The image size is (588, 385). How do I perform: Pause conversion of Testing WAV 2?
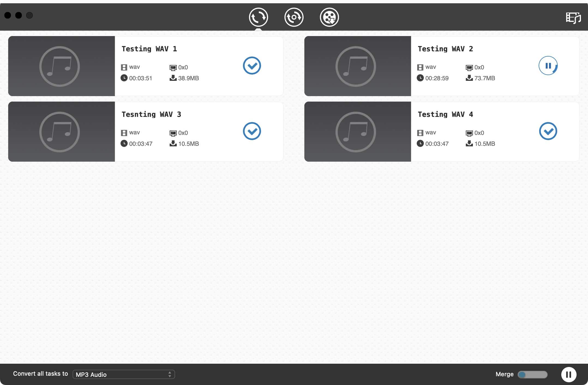coord(548,66)
